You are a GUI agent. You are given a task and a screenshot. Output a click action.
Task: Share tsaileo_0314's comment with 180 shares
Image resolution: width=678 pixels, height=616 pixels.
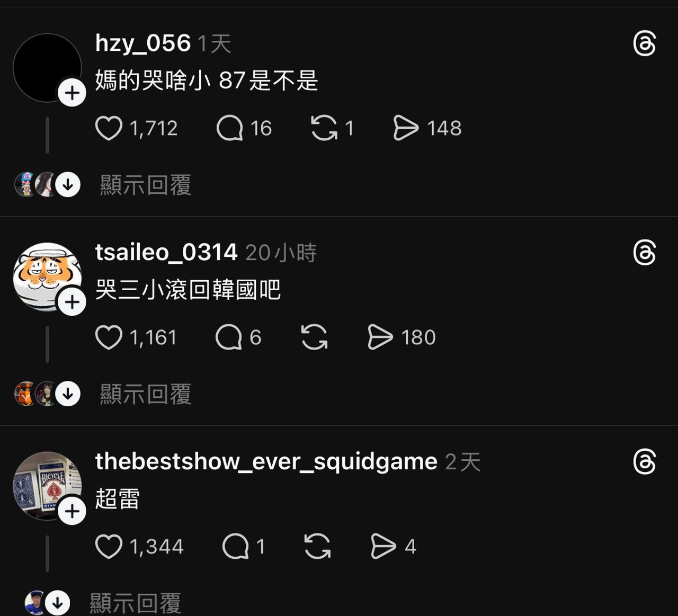coord(380,337)
